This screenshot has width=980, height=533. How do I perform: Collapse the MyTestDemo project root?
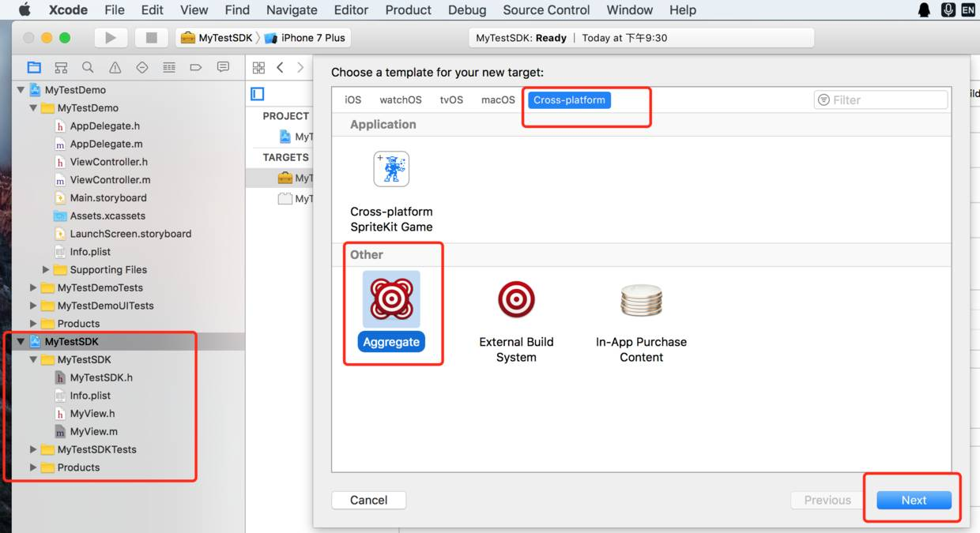21,90
